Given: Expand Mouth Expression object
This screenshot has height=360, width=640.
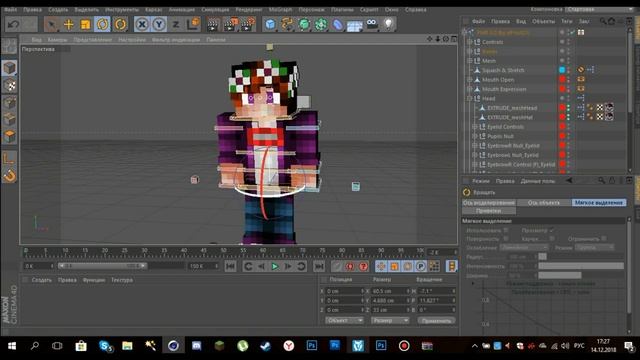Looking at the screenshot, I should pos(469,89).
